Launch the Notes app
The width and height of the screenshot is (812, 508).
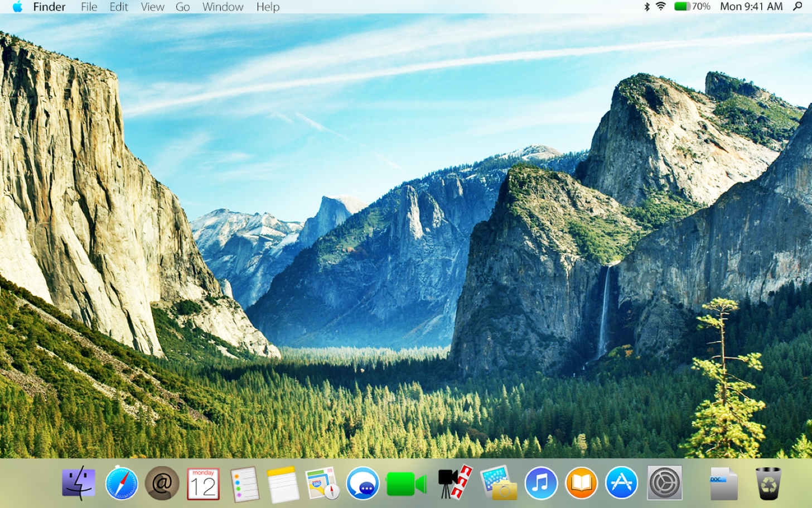pyautogui.click(x=283, y=483)
